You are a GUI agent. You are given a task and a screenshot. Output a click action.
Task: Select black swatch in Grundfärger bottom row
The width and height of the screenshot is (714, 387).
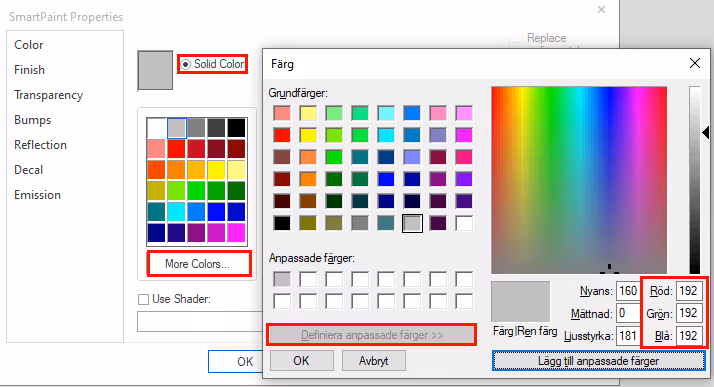pyautogui.click(x=282, y=223)
